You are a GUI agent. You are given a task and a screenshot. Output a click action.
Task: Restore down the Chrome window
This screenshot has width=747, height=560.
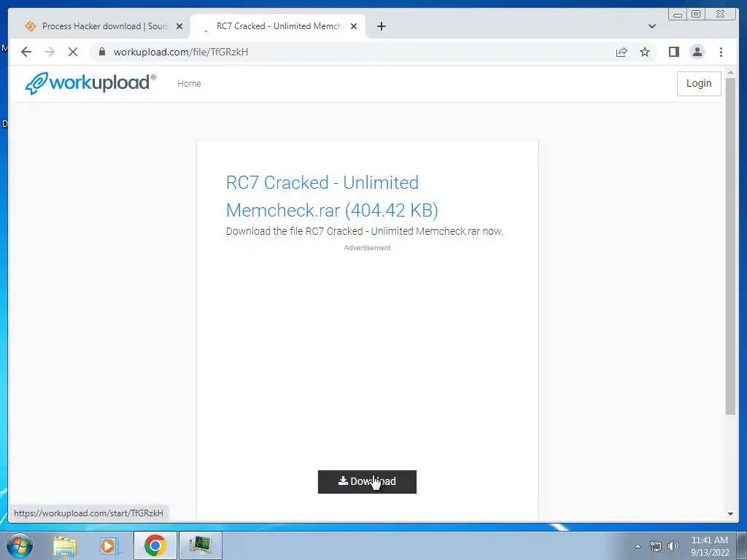click(x=696, y=14)
